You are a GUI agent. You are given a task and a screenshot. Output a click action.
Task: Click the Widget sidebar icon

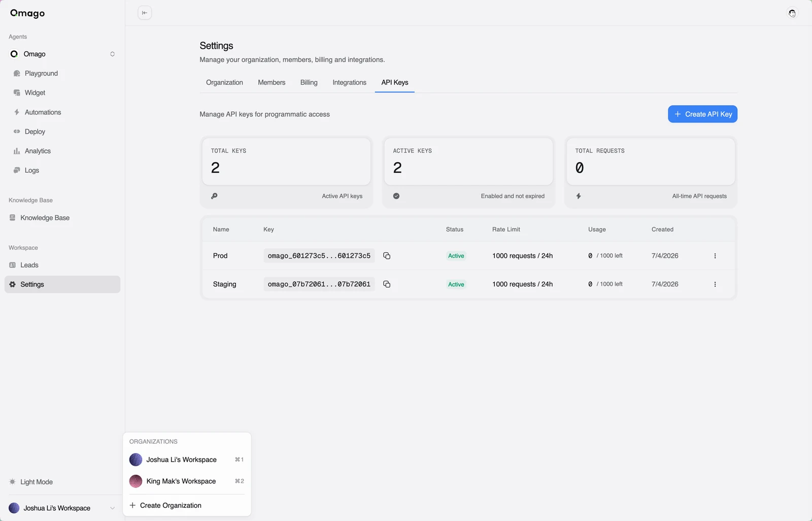point(17,92)
